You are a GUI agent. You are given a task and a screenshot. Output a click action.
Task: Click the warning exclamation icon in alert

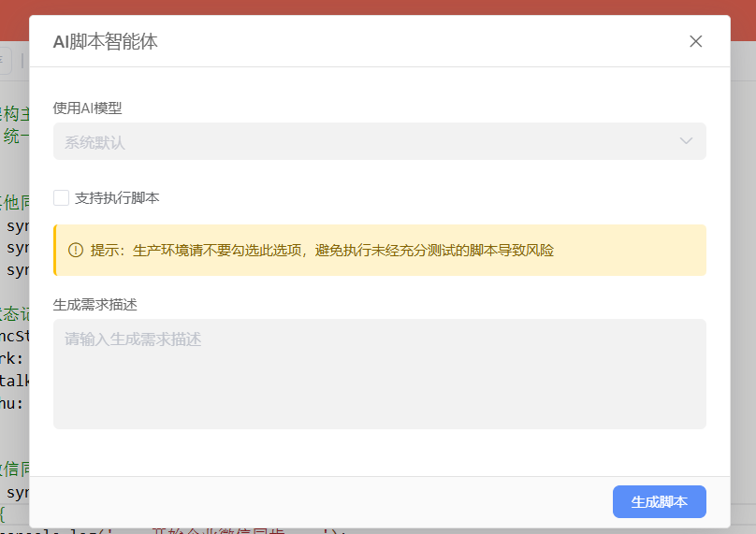tap(76, 251)
